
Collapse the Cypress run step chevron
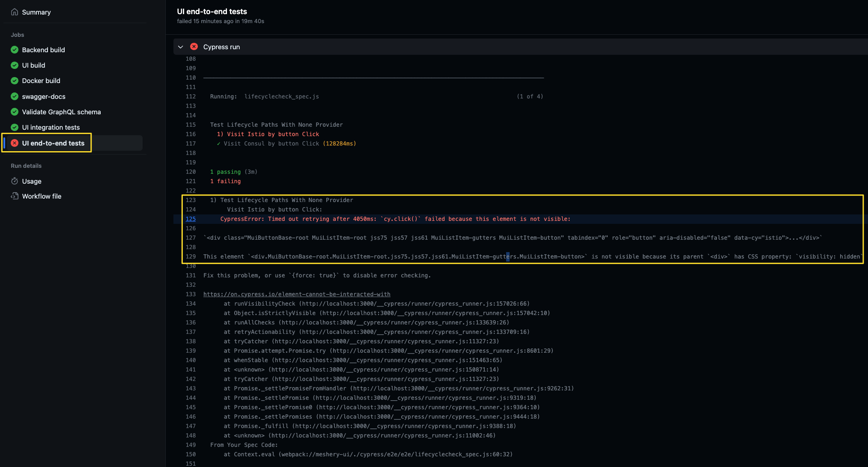click(180, 47)
